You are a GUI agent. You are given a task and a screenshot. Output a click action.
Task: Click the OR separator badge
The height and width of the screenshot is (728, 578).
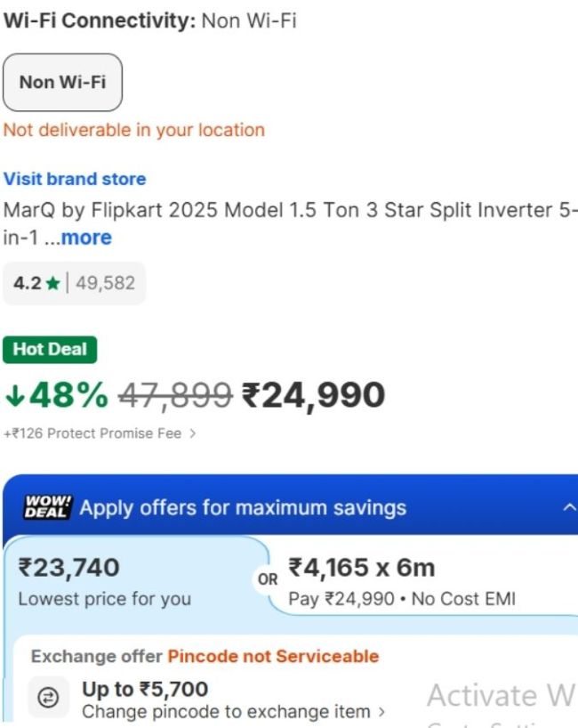(268, 579)
